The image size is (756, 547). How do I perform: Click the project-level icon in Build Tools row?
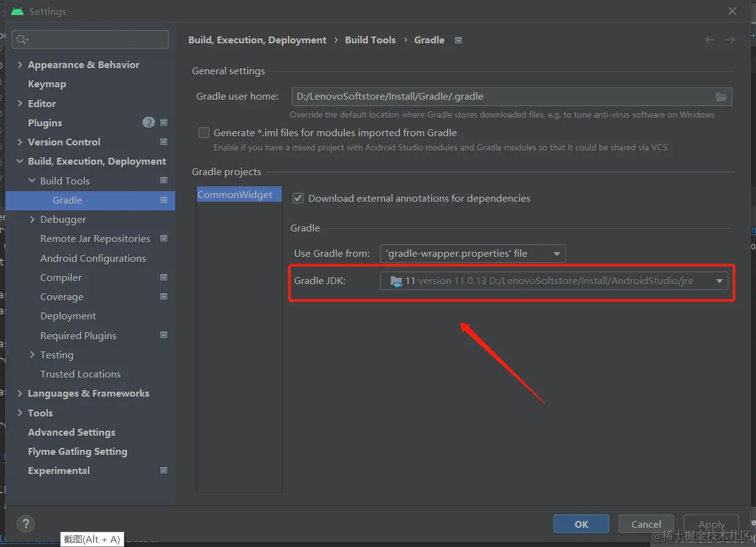coord(164,181)
